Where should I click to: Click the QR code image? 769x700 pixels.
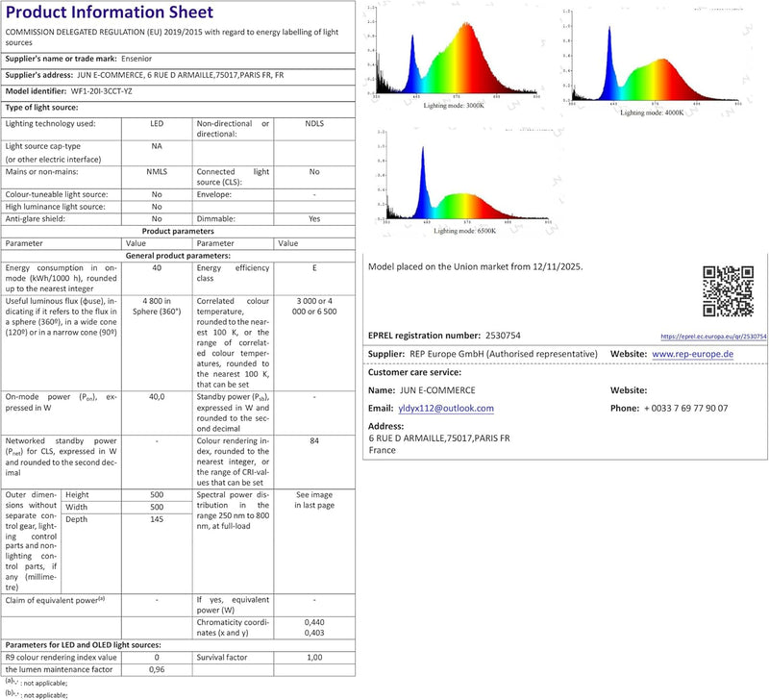click(728, 291)
